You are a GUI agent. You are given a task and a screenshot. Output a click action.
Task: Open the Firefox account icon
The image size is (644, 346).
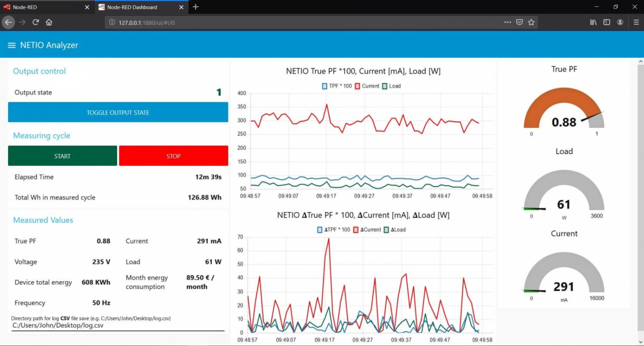pos(620,22)
